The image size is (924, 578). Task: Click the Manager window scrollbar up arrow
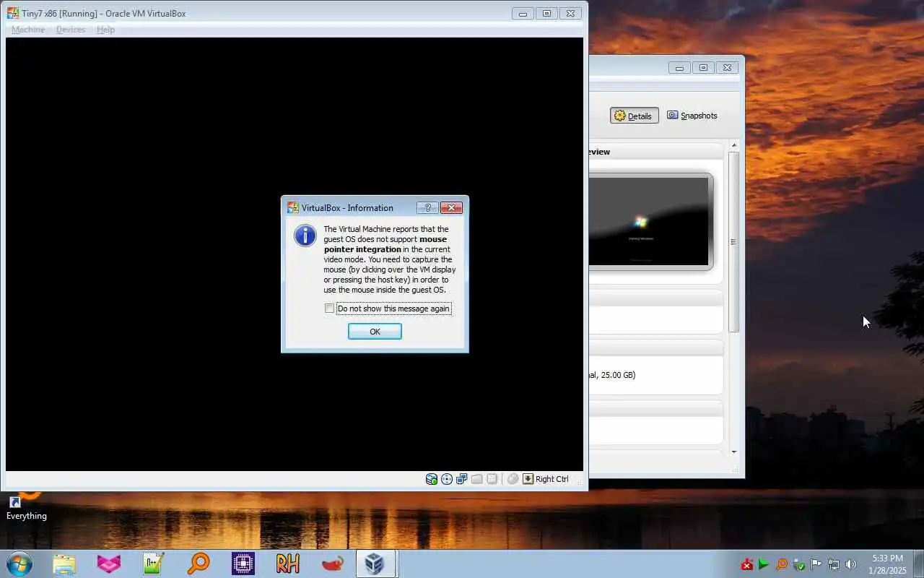734,146
